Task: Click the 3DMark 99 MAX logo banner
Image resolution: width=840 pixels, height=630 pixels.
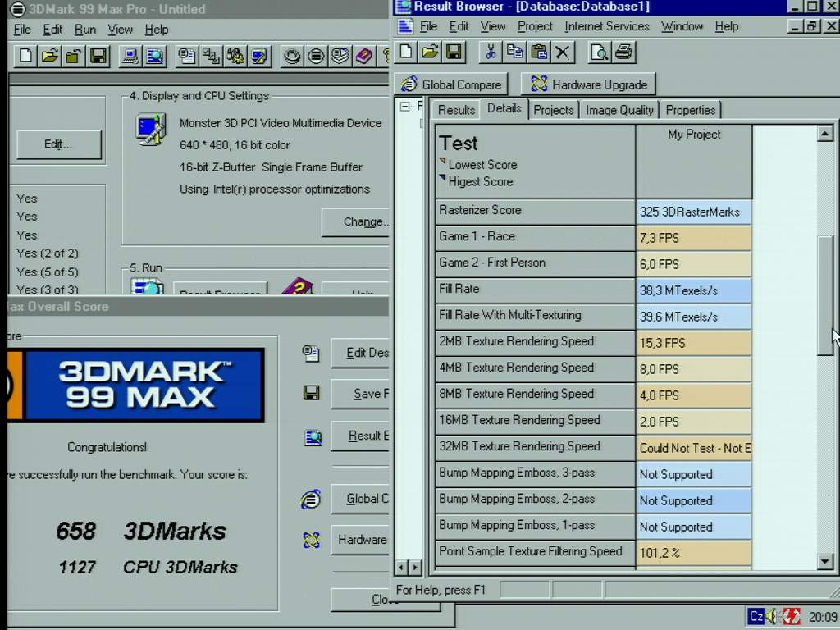Action: pyautogui.click(x=135, y=386)
